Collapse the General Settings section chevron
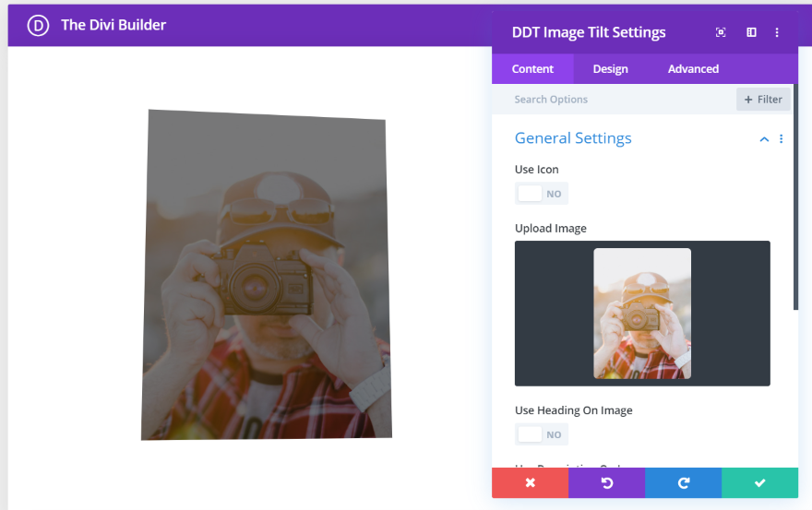Image resolution: width=812 pixels, height=510 pixels. [x=764, y=138]
